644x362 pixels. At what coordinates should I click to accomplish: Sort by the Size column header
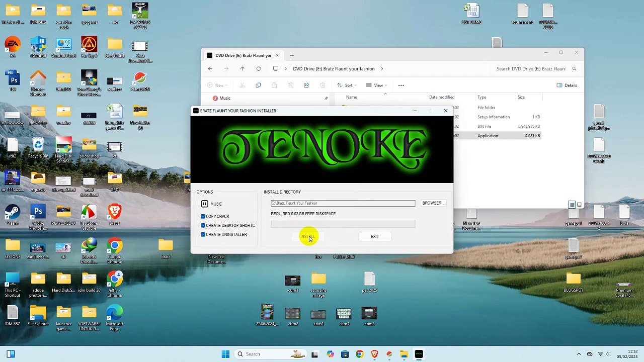click(x=521, y=97)
